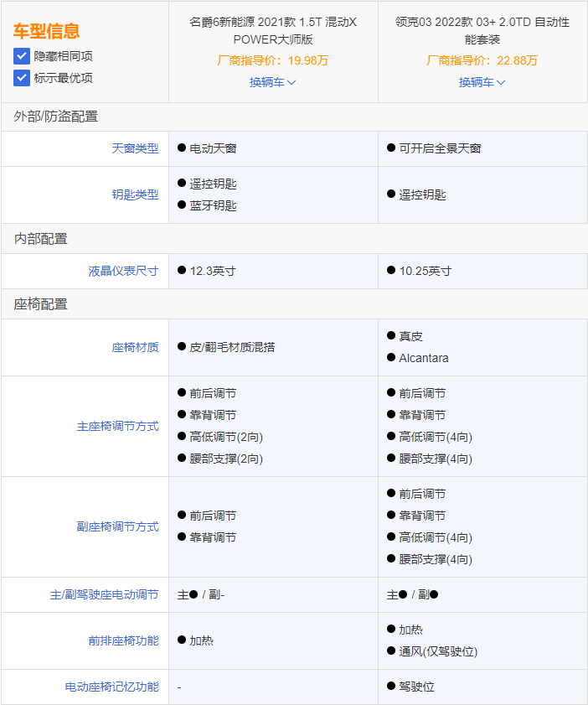Click the 22.88万 manufacturer guide price
This screenshot has width=588, height=705.
click(517, 60)
